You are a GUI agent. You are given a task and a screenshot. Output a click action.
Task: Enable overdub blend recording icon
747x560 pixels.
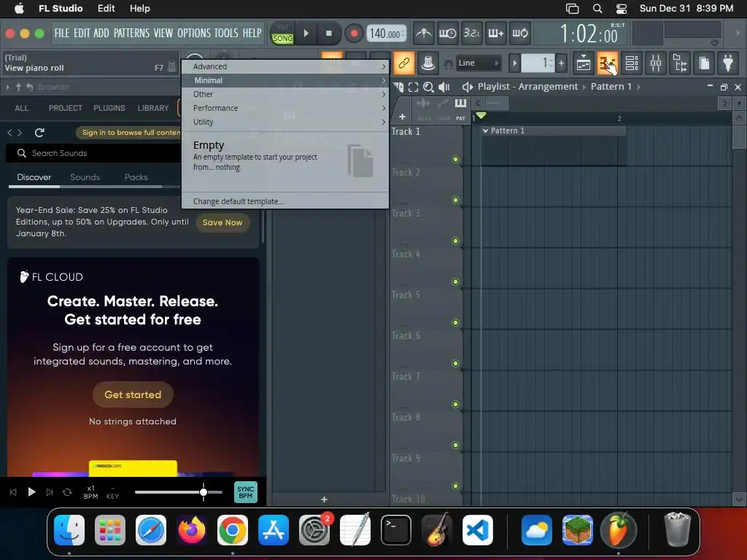coord(496,34)
